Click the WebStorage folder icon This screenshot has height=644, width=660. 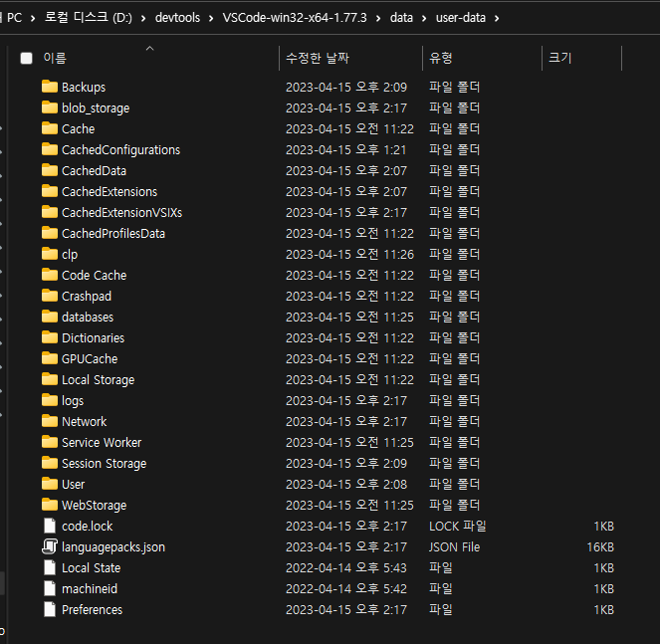50,505
